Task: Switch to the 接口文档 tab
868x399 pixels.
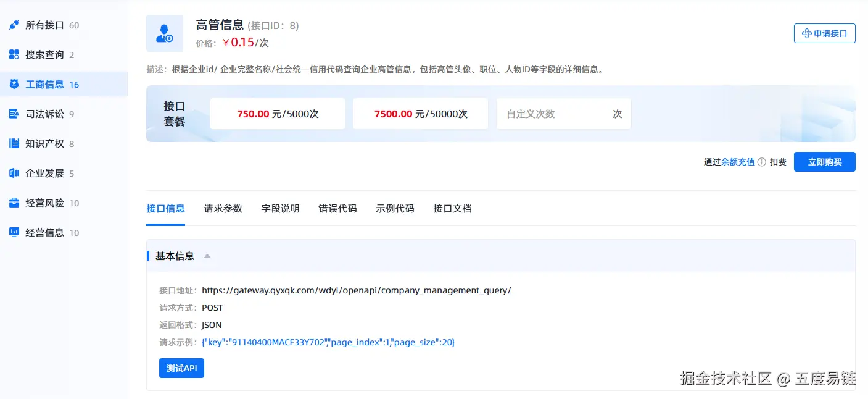Action: coord(452,209)
